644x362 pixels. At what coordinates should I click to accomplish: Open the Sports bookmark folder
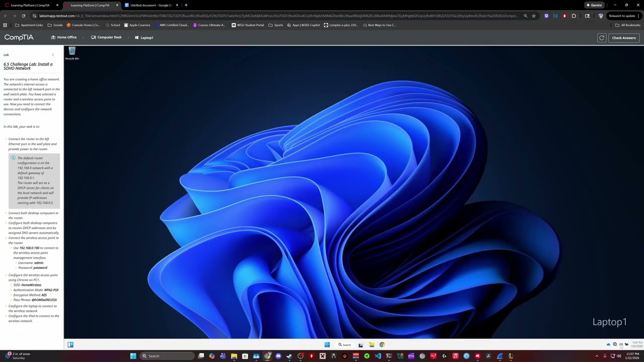pyautogui.click(x=276, y=25)
